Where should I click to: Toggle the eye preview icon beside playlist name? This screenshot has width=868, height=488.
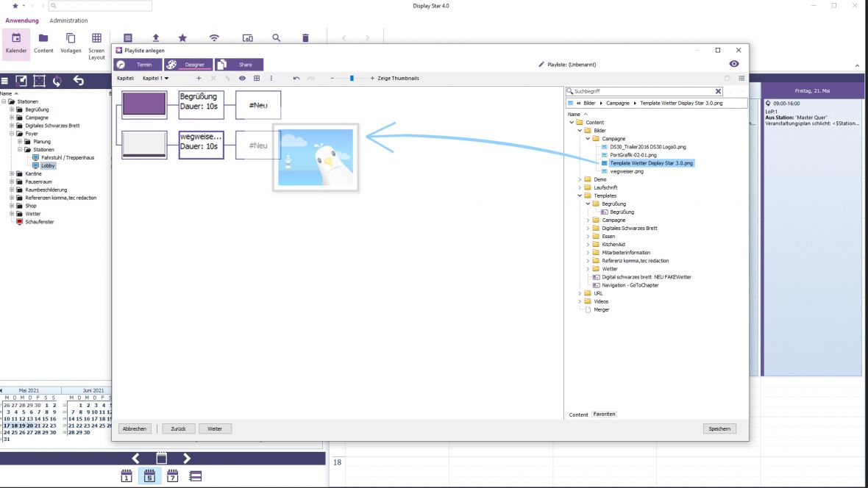733,64
